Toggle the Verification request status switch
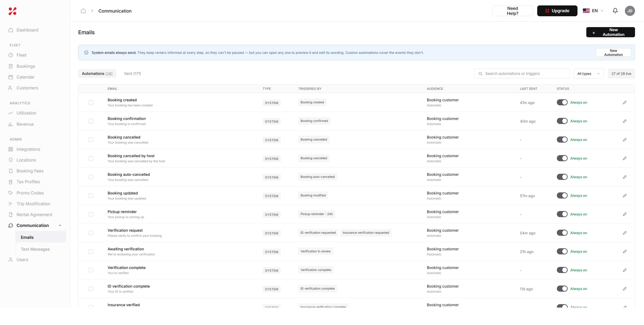The image size is (644, 325). click(x=562, y=233)
